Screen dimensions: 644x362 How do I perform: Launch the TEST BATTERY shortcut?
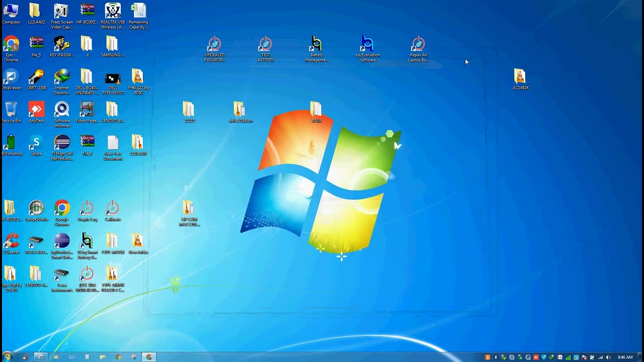pyautogui.click(x=266, y=49)
